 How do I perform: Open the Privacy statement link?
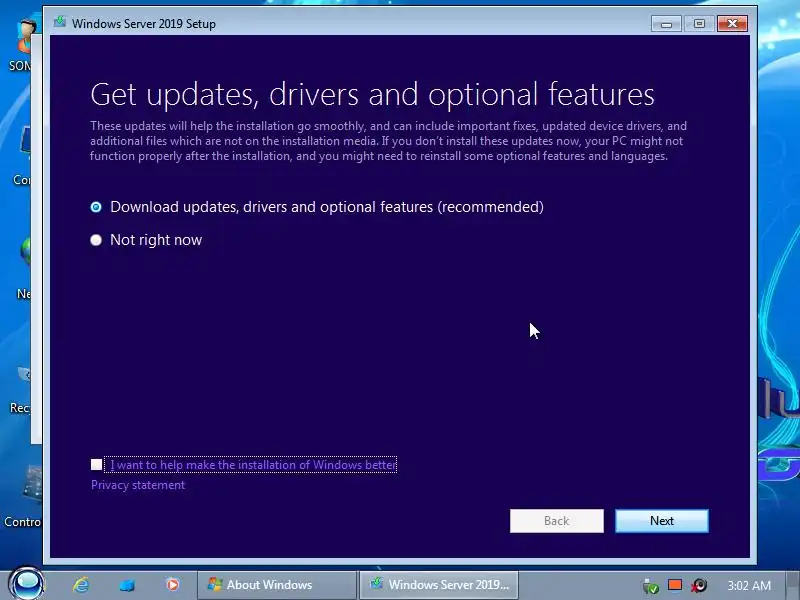coord(138,485)
